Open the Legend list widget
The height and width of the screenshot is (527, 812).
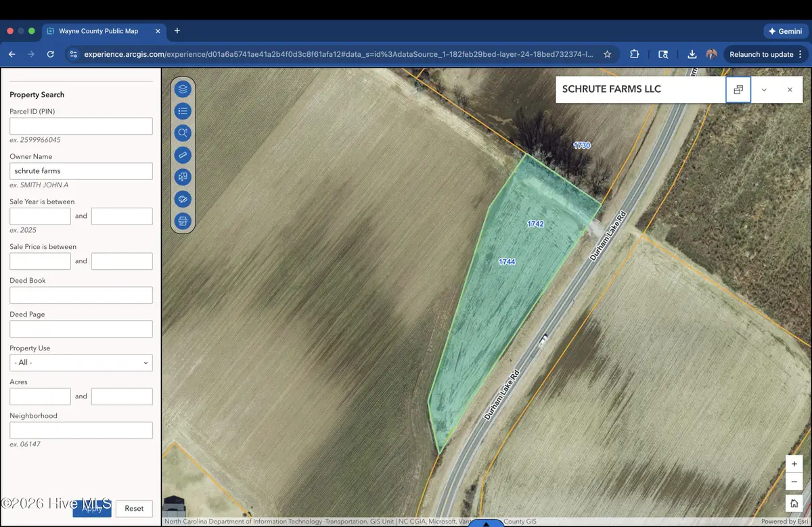[x=183, y=111]
